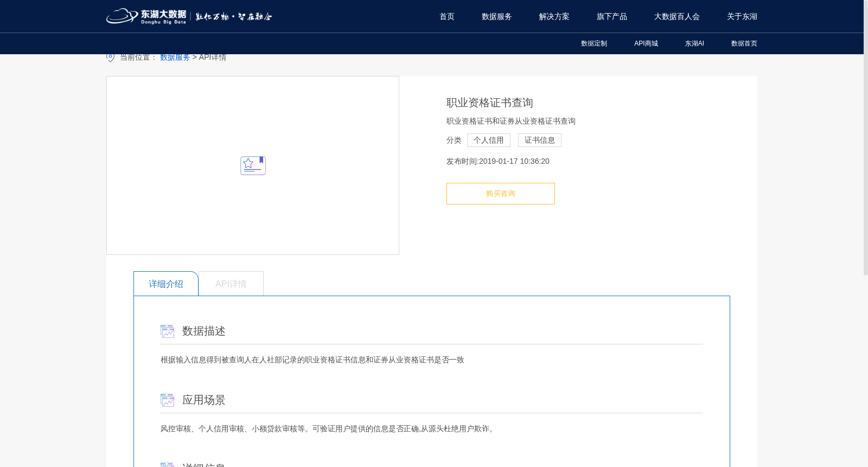Click the description text starting with 根据输入信息

pos(312,360)
